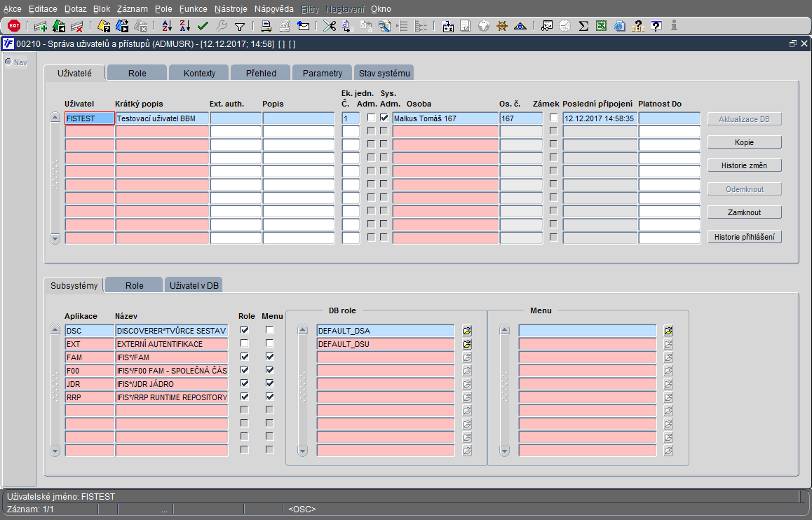This screenshot has width=812, height=520.
Task: Open DB role lookup for DEFAULT_DSA
Action: [467, 331]
